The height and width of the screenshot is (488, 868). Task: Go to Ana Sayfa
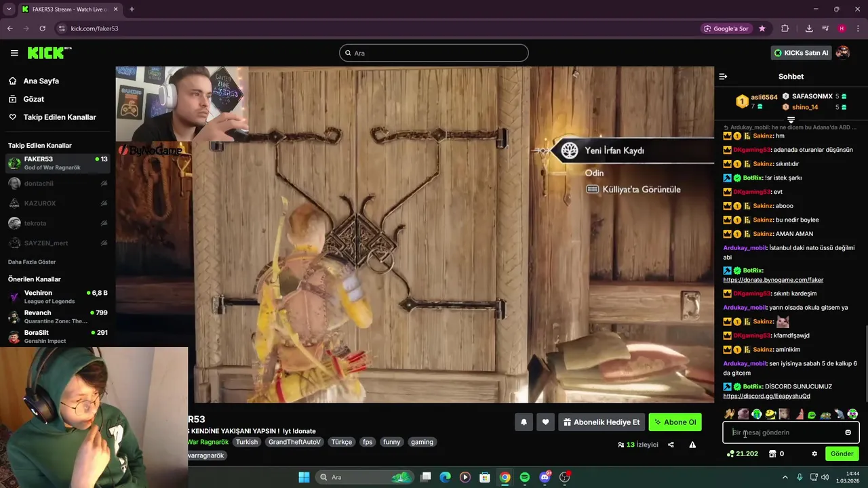41,81
